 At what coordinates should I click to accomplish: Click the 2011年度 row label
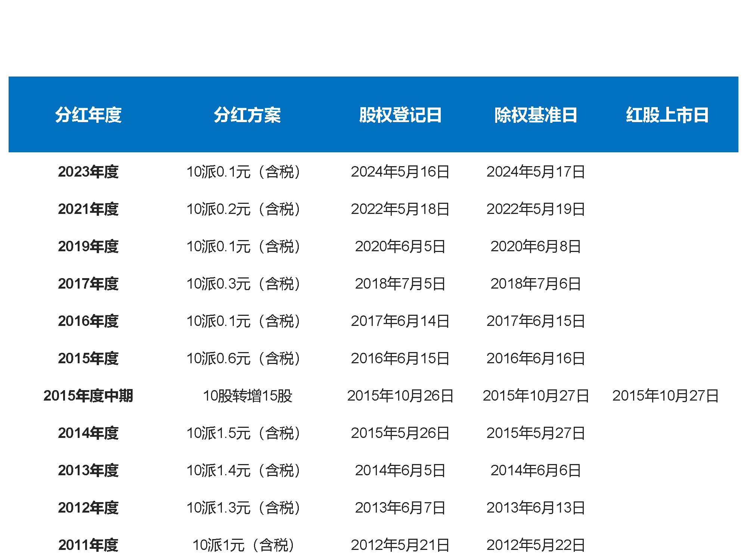[x=88, y=545]
